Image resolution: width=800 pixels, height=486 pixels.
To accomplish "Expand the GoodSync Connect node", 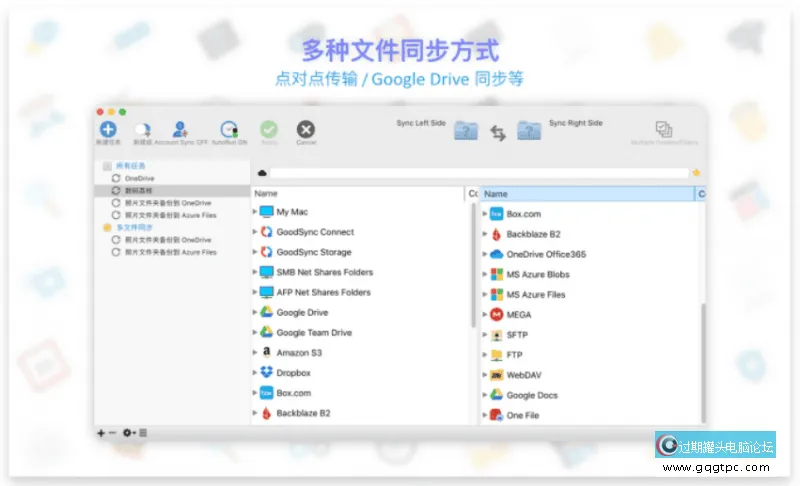I will click(x=255, y=232).
